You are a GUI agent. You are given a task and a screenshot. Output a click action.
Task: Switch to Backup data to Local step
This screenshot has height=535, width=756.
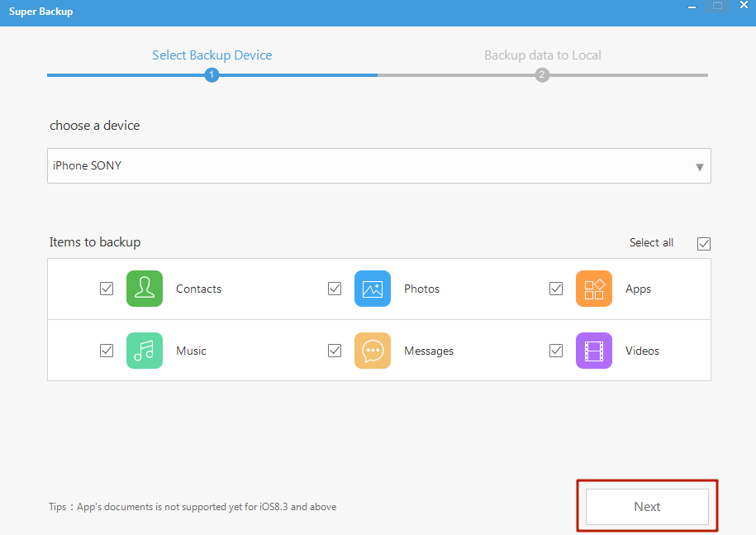pyautogui.click(x=542, y=55)
